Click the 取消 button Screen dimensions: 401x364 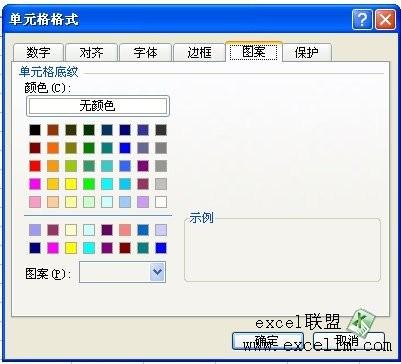click(x=349, y=341)
